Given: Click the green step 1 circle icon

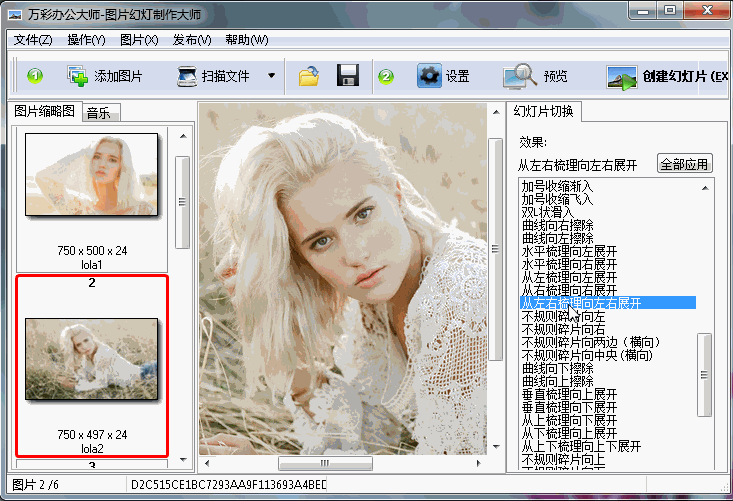Looking at the screenshot, I should click(35, 76).
